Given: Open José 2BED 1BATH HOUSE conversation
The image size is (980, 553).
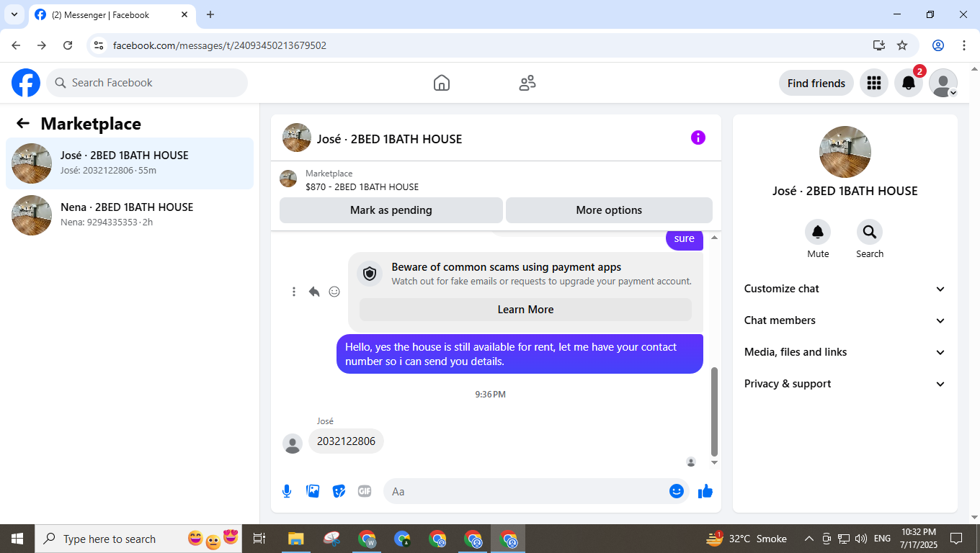Looking at the screenshot, I should 130,163.
